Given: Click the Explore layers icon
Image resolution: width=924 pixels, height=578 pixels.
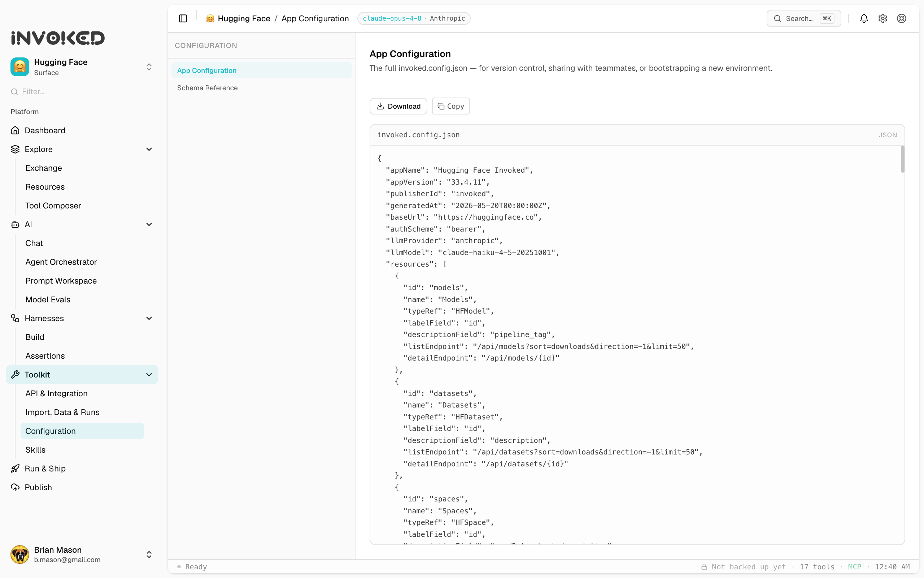Looking at the screenshot, I should point(15,149).
